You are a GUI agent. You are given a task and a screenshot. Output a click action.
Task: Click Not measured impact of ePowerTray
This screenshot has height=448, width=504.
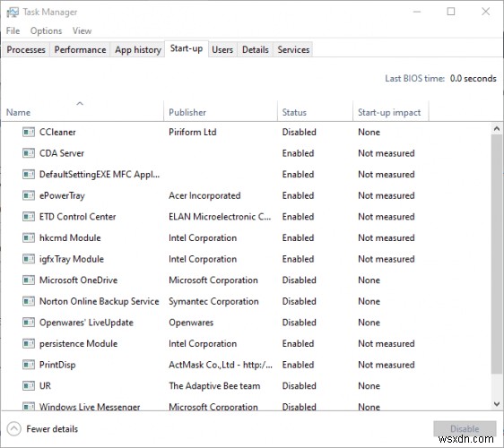(387, 195)
